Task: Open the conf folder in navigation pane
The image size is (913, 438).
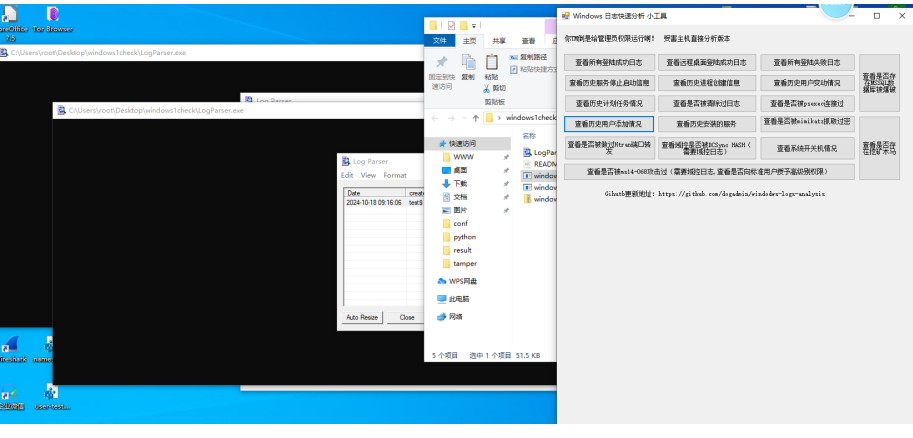Action: [460, 224]
